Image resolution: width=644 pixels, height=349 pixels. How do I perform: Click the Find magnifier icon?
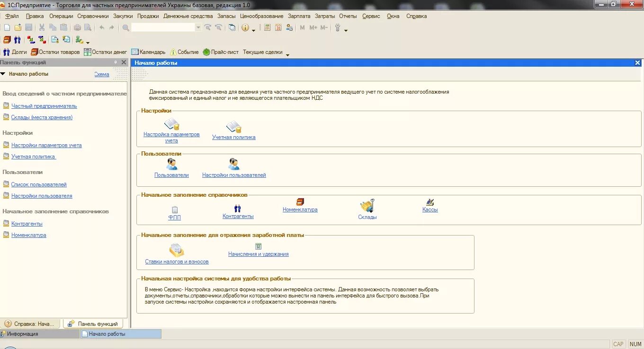(x=125, y=27)
